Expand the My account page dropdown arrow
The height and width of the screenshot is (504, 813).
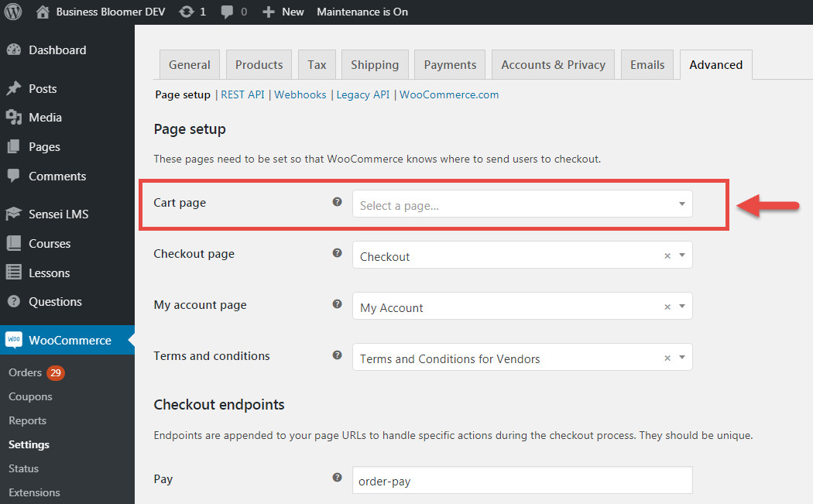tap(682, 307)
